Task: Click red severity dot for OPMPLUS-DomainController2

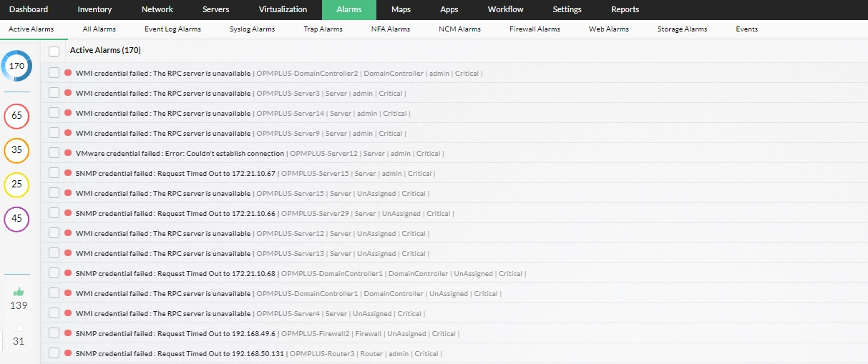Action: click(x=68, y=73)
